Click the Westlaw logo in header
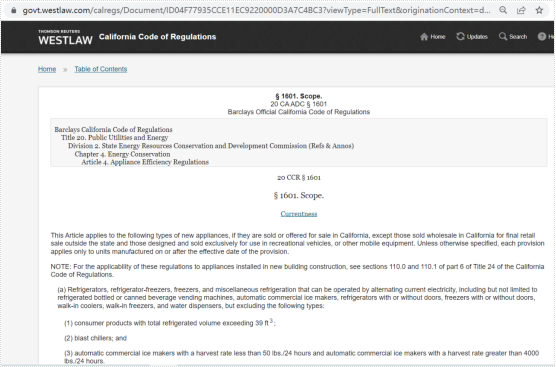The width and height of the screenshot is (556, 367). pyautogui.click(x=65, y=38)
